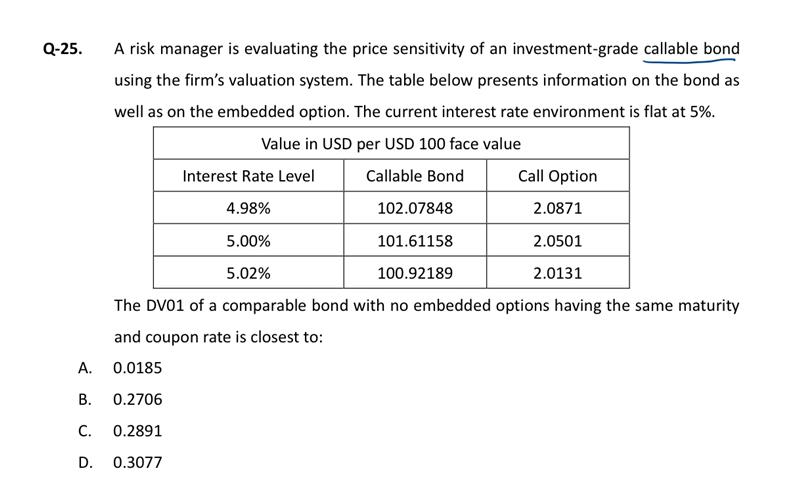Click the call option value 2.0501
The image size is (800, 490).
[557, 241]
